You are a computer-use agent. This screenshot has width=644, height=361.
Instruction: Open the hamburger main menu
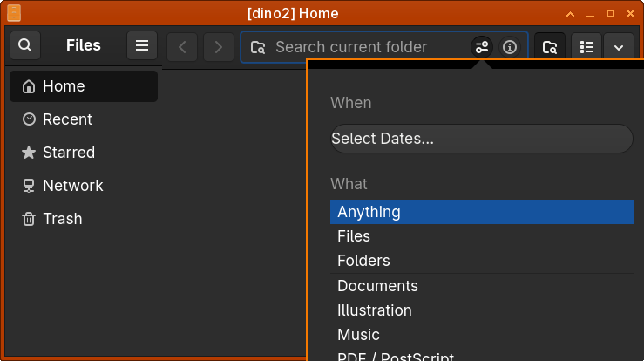[142, 46]
